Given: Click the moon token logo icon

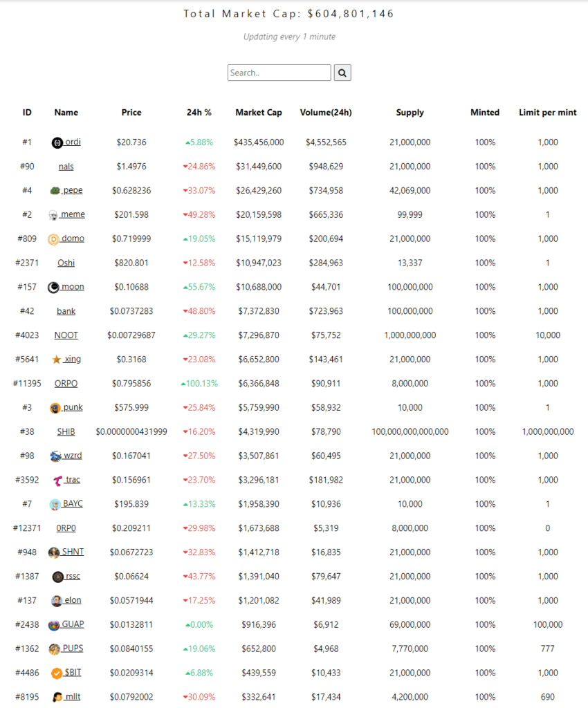Looking at the screenshot, I should click(53, 288).
